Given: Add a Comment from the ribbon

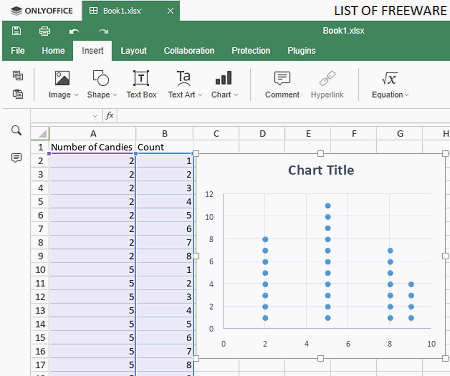Looking at the screenshot, I should click(282, 85).
